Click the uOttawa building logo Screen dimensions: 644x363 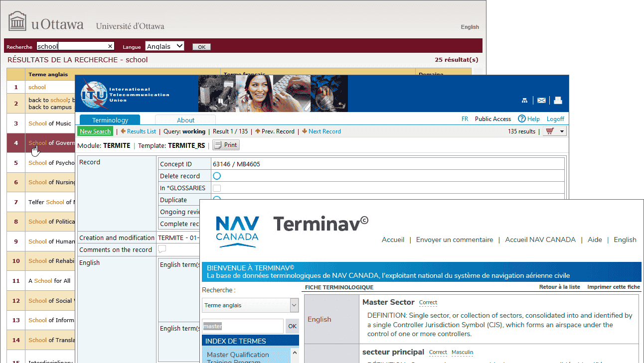(17, 22)
